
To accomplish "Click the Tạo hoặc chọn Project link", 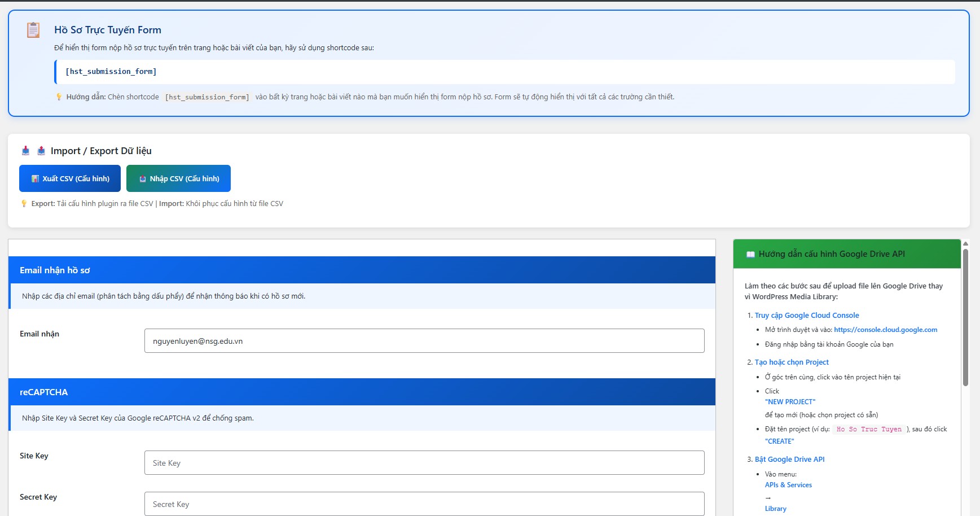I will pyautogui.click(x=792, y=362).
